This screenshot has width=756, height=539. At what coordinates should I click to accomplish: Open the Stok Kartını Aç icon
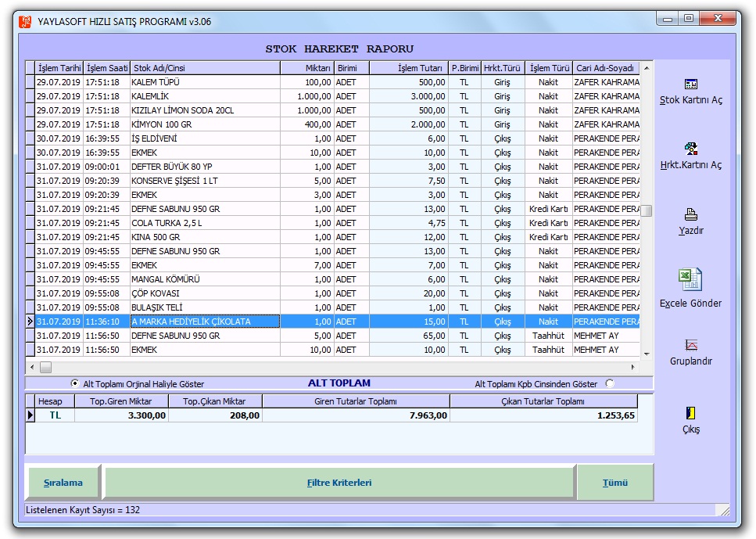(691, 84)
